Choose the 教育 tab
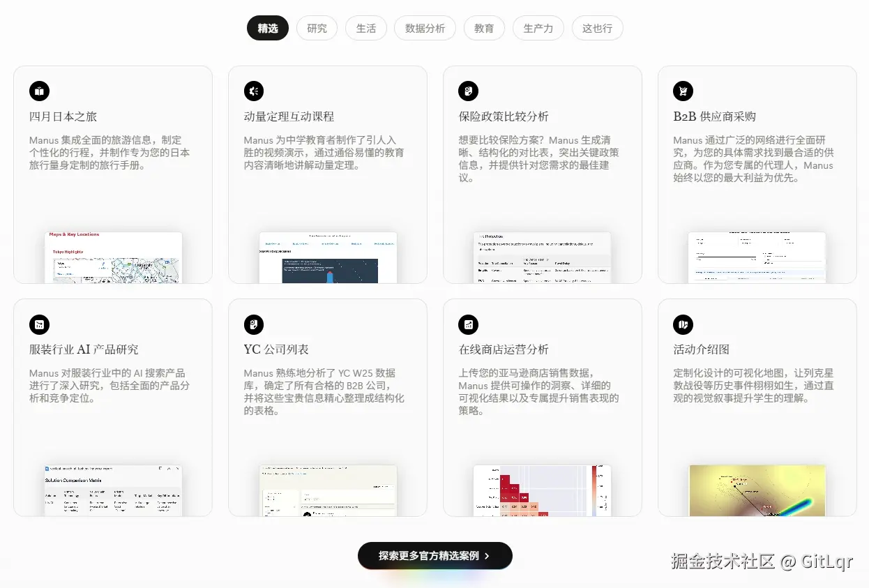The height and width of the screenshot is (588, 869). [x=484, y=29]
